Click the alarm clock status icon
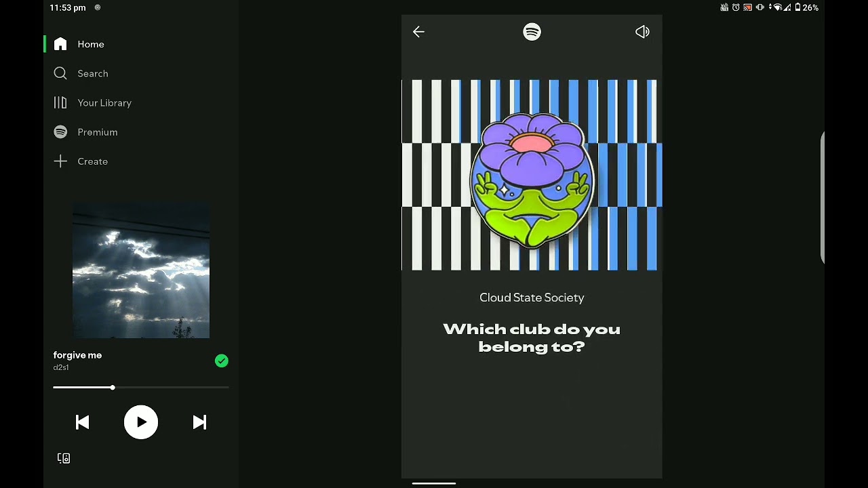 coord(736,7)
